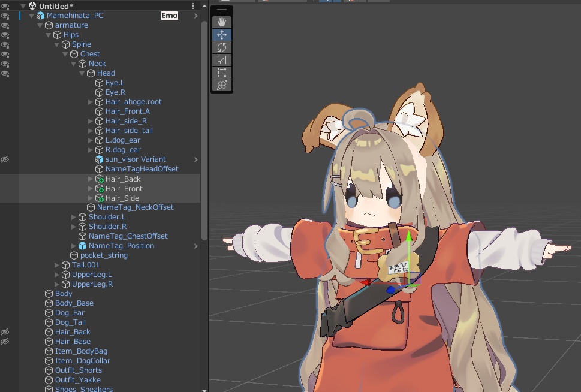Select NameTagHeadOffset object

pyautogui.click(x=142, y=169)
